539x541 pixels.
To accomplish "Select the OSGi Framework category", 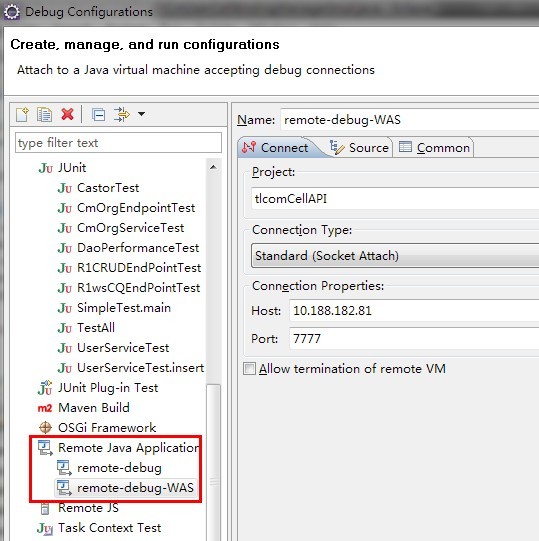I will click(x=107, y=428).
